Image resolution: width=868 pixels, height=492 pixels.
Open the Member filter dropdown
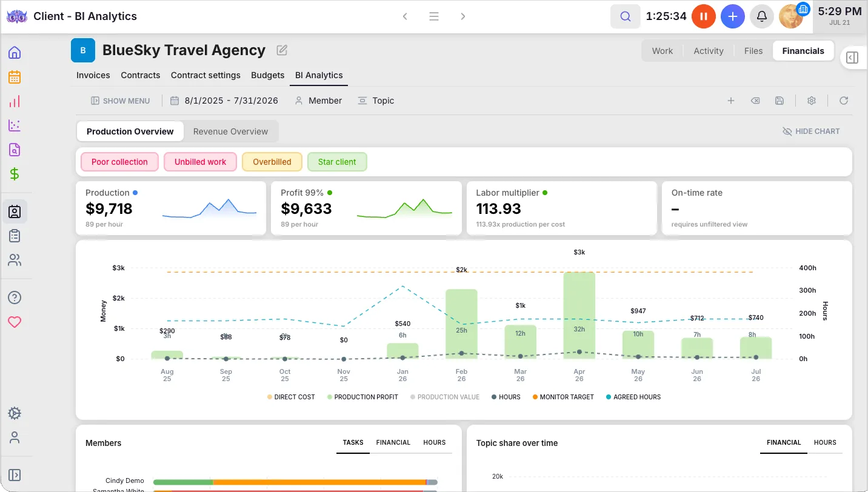pyautogui.click(x=318, y=101)
